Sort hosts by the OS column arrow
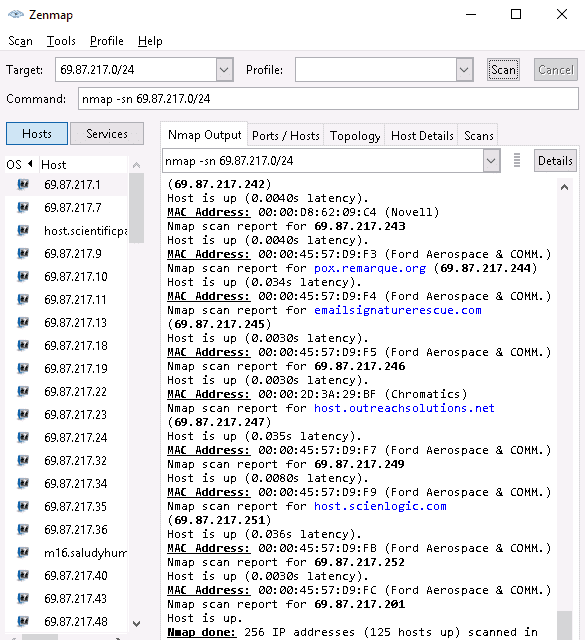The height and width of the screenshot is (640, 585). tap(30, 164)
